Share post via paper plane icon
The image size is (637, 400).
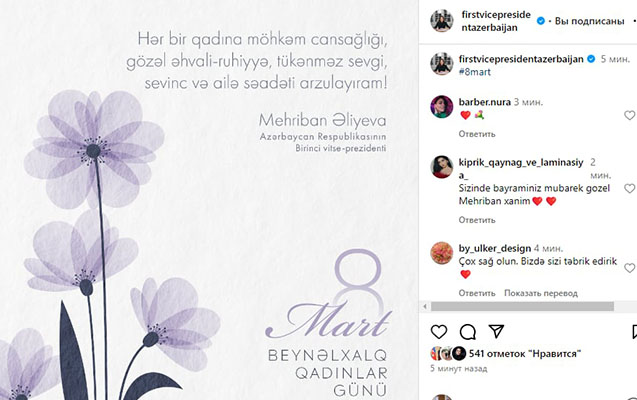click(496, 331)
